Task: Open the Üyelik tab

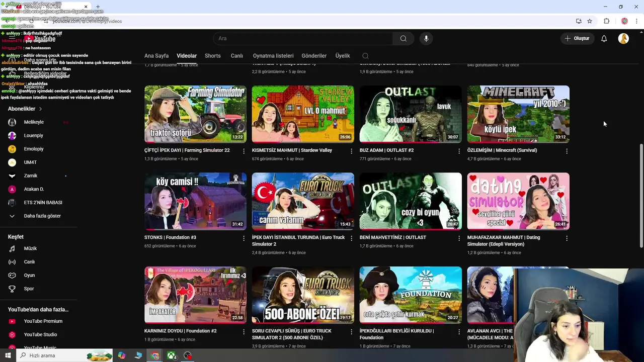Action: tap(343, 56)
